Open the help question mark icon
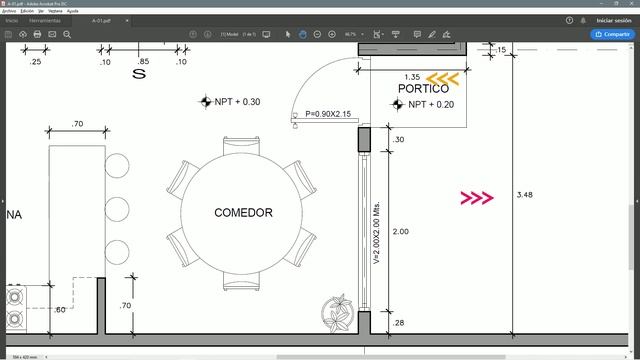This screenshot has width=640, height=360. 569,20
